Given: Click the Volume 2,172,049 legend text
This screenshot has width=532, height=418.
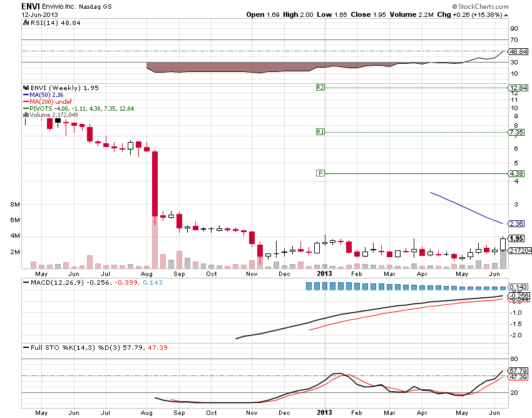Looking at the screenshot, I should coord(54,115).
